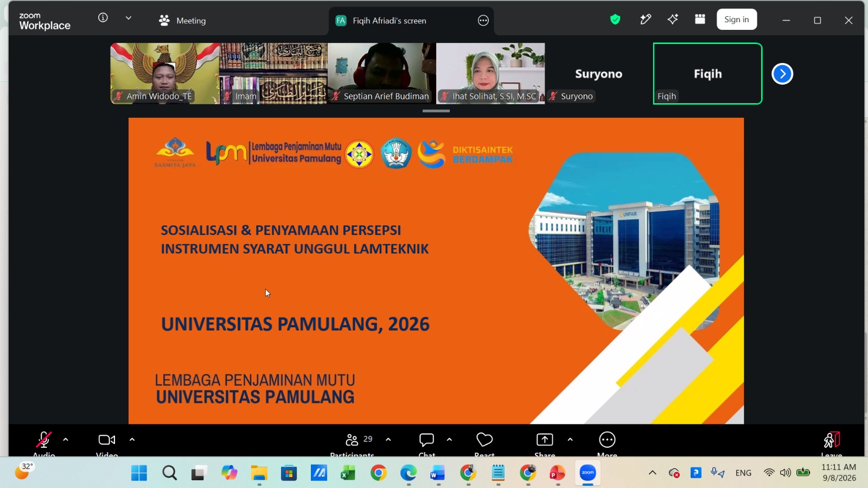Switch to PowerPoint on the taskbar
The image size is (868, 488).
[558, 473]
